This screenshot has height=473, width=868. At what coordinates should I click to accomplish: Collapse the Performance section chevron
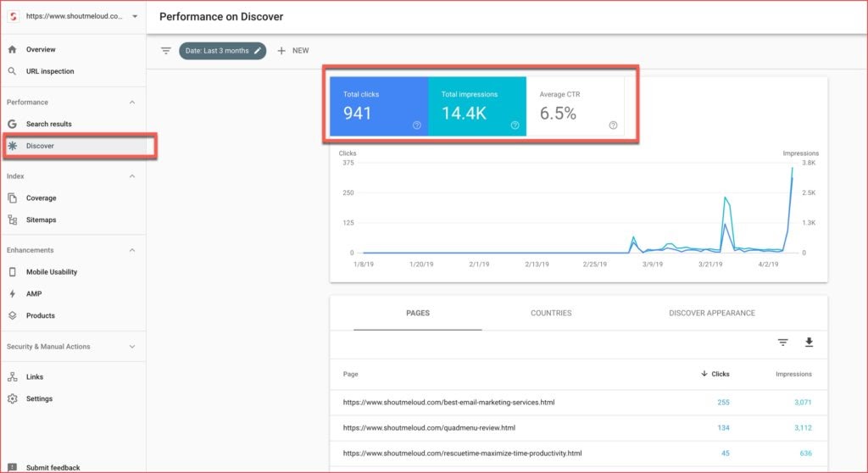[x=131, y=103]
